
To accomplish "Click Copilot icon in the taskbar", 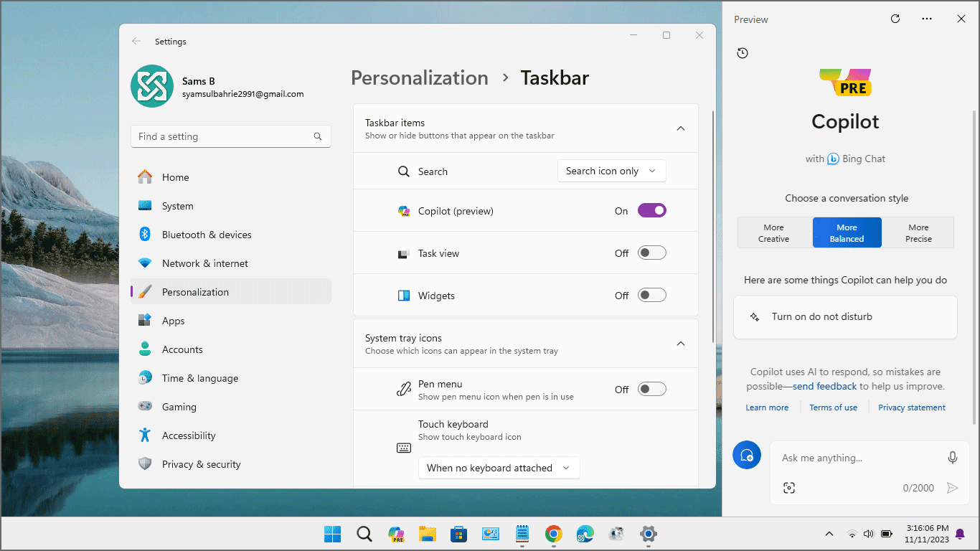I will click(396, 534).
